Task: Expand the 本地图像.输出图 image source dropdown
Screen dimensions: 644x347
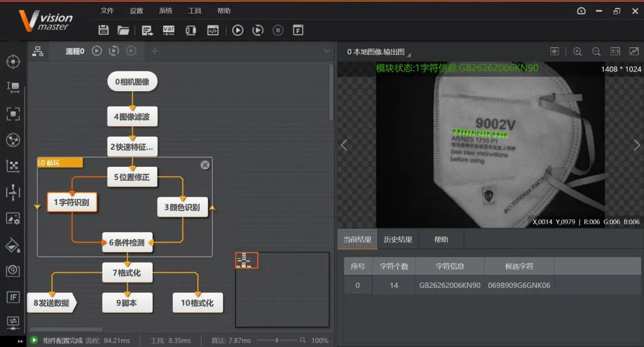Action: click(409, 54)
